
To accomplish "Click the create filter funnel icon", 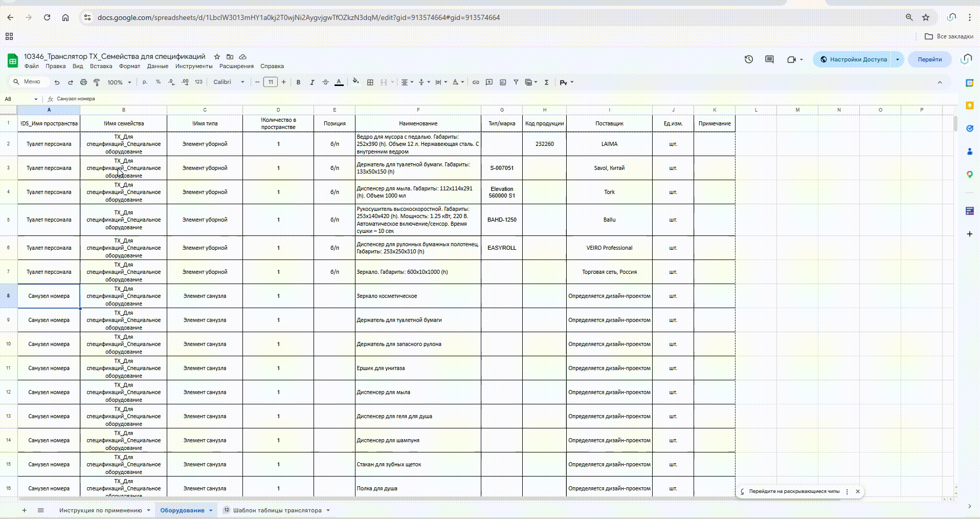I will pyautogui.click(x=516, y=82).
